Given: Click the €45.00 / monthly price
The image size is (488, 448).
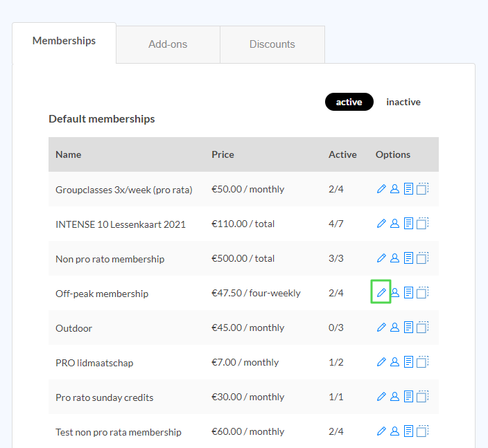Looking at the screenshot, I should [x=247, y=328].
